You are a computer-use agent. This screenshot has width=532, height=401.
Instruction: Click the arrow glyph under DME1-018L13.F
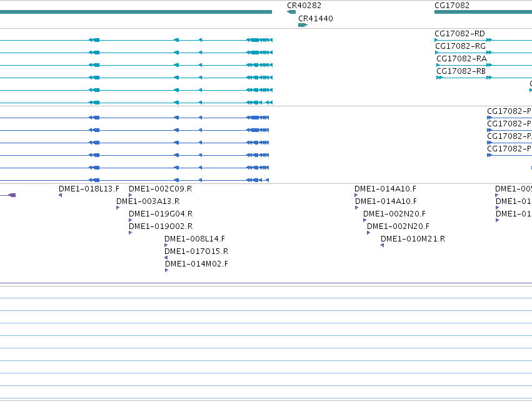pos(61,195)
